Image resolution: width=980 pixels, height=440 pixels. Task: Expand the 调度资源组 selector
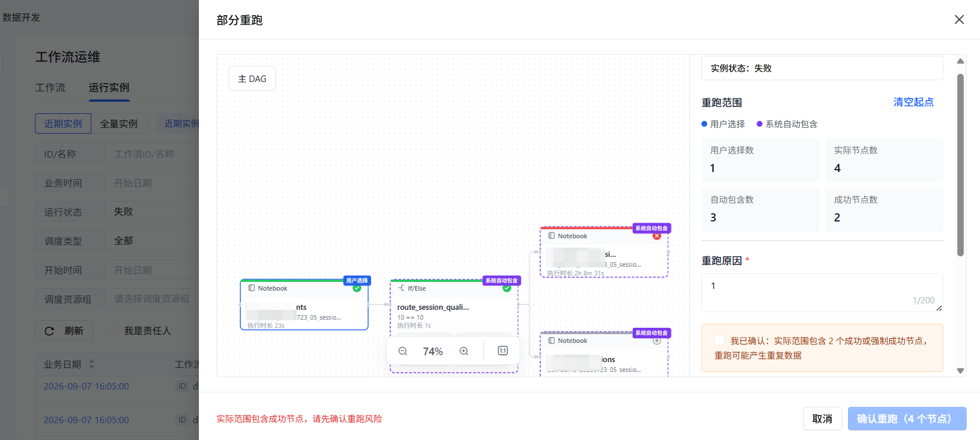(151, 299)
